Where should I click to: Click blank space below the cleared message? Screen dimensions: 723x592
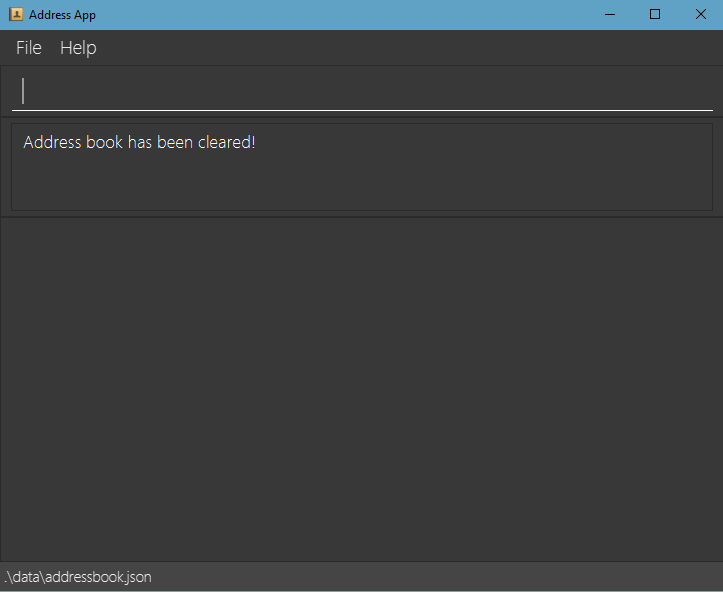pos(362,182)
